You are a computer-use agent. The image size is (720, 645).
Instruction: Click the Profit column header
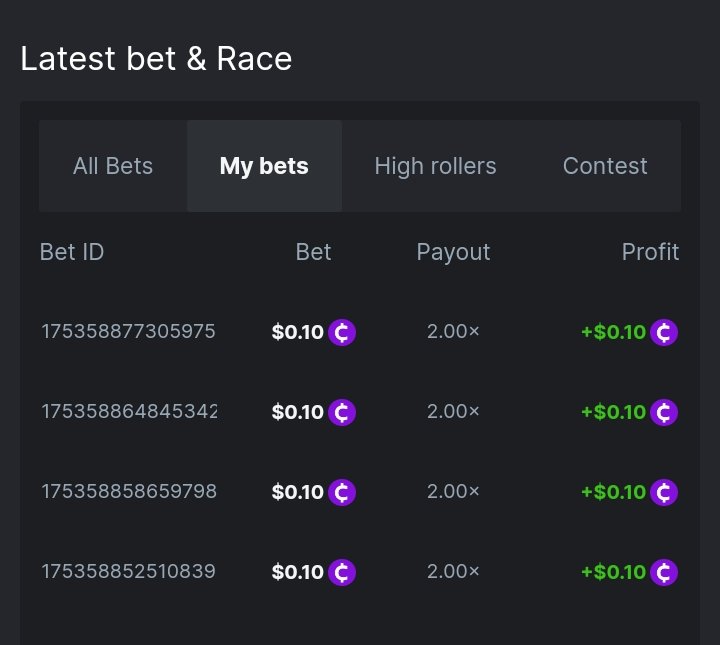[650, 252]
